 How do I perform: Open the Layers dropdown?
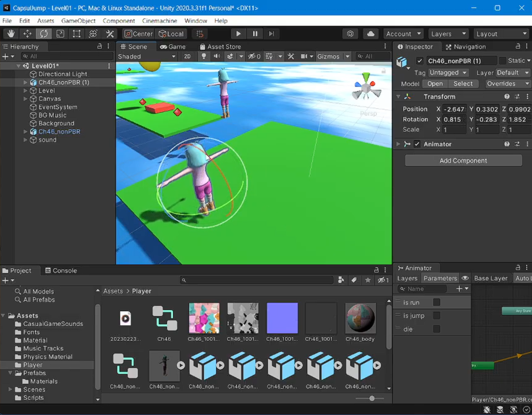[448, 34]
